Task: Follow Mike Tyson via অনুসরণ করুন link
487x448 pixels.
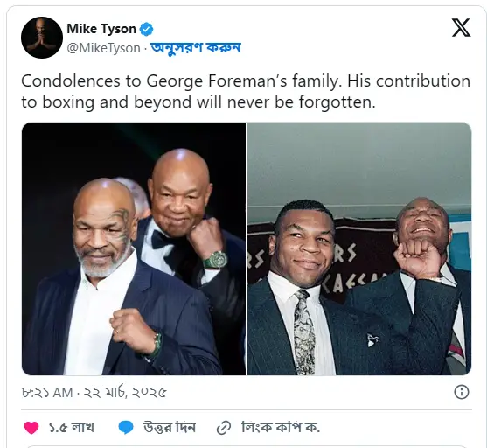Action: 196,48
